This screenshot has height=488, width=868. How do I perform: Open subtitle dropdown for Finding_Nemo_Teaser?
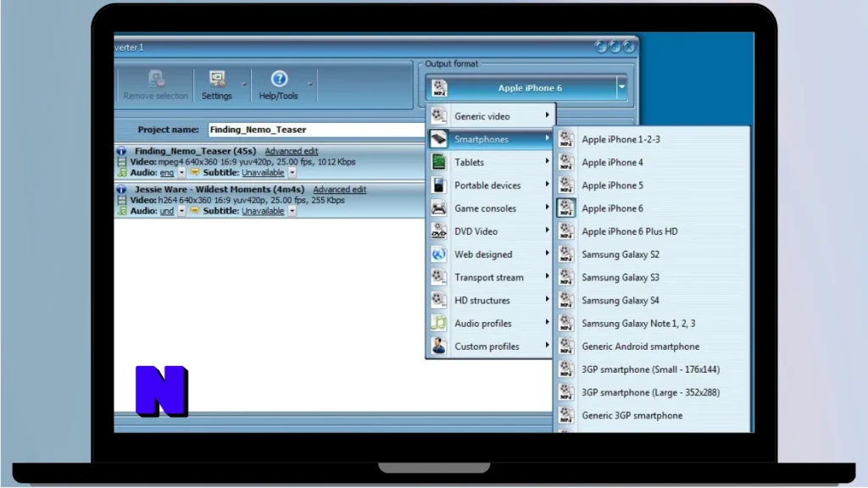292,173
